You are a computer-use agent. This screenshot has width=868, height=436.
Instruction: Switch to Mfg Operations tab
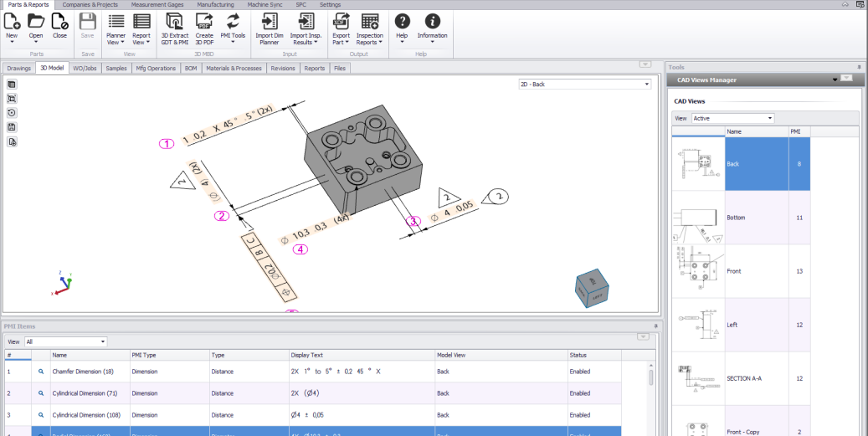point(157,68)
